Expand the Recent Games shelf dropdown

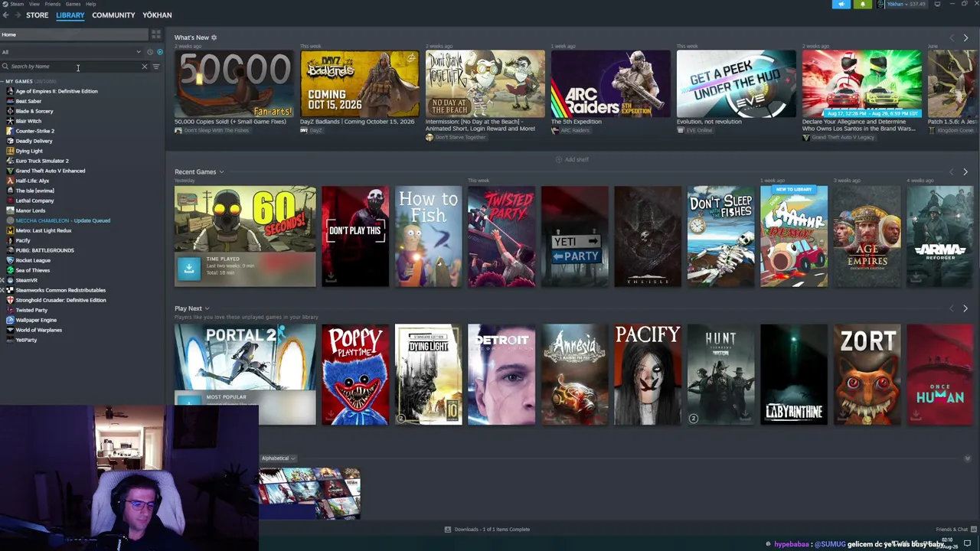pyautogui.click(x=221, y=172)
